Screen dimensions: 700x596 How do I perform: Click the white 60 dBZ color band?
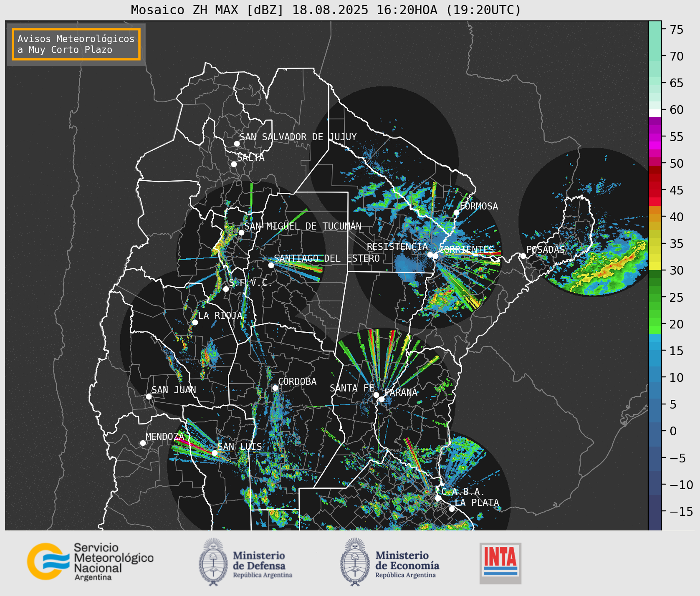[x=655, y=113]
